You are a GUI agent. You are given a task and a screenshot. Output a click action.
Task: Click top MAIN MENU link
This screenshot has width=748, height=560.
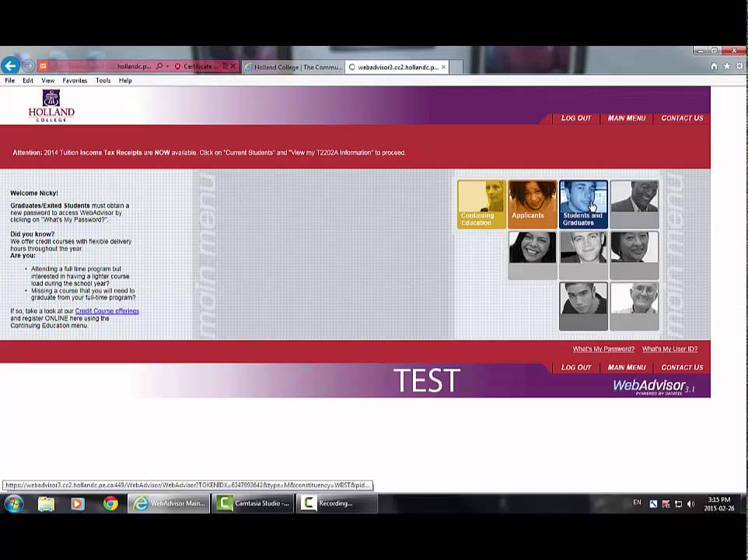(627, 118)
